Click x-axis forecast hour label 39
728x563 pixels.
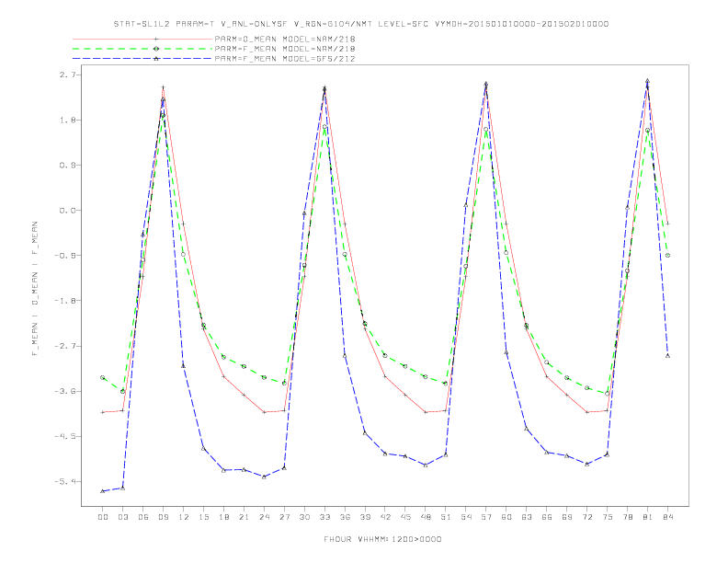(x=365, y=517)
